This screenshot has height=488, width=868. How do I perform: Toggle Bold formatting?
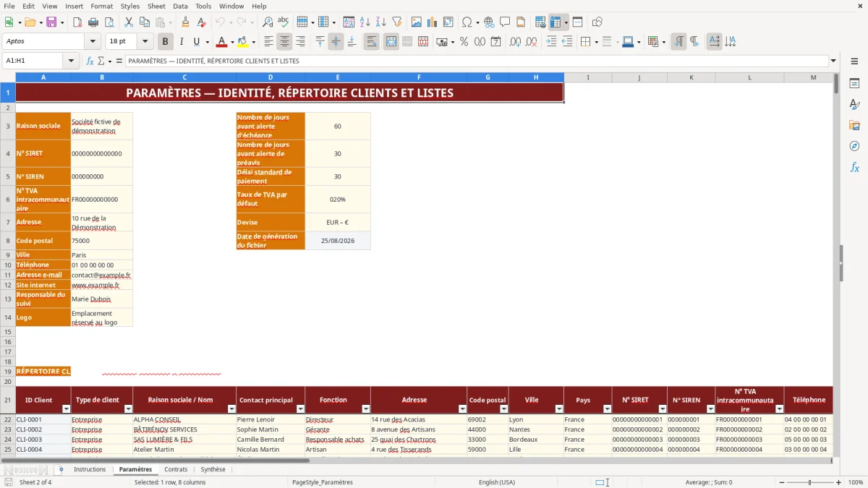tap(165, 42)
